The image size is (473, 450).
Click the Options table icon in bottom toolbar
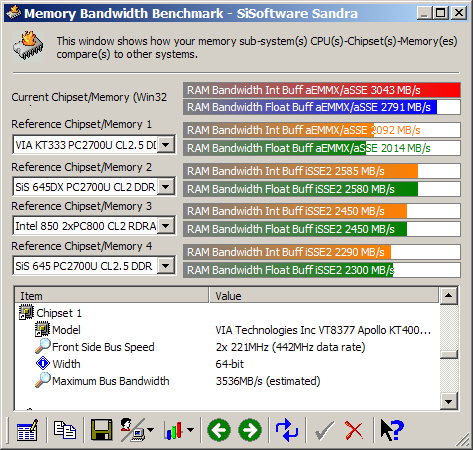tap(27, 430)
